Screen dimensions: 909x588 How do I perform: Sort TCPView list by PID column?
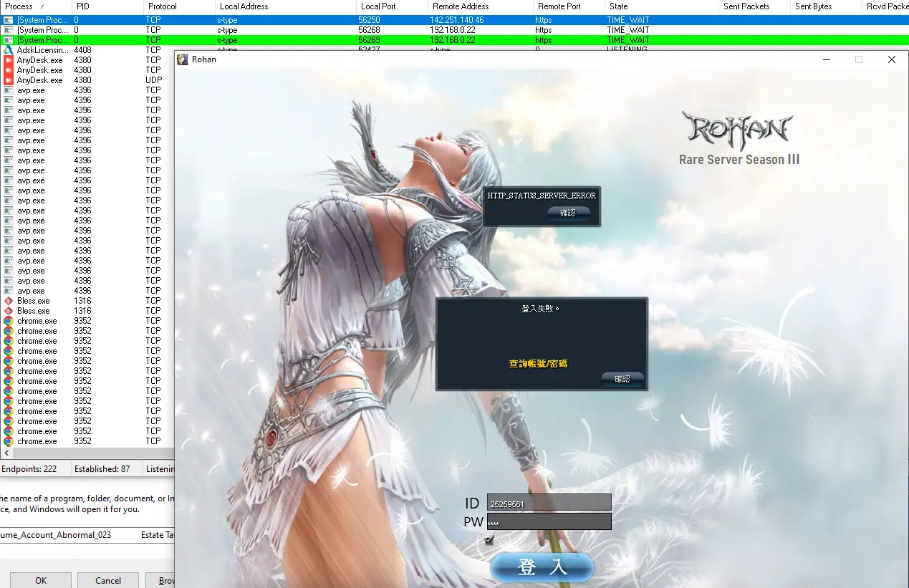(107, 6)
